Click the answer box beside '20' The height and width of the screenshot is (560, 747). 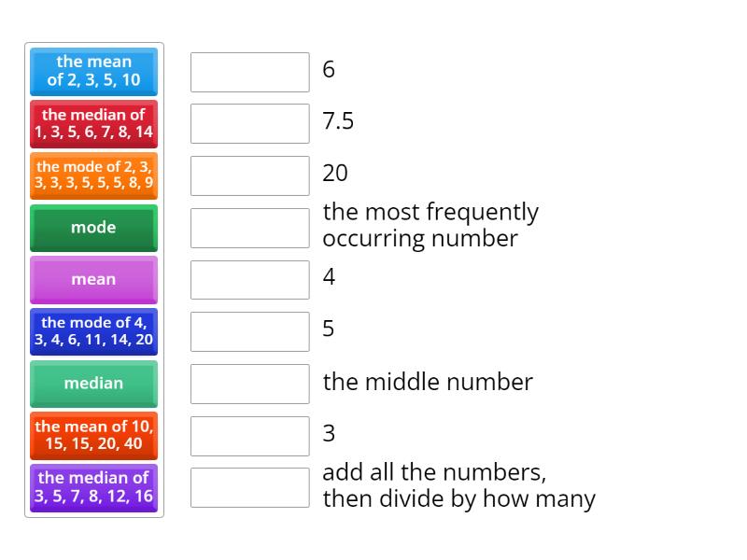click(x=249, y=175)
